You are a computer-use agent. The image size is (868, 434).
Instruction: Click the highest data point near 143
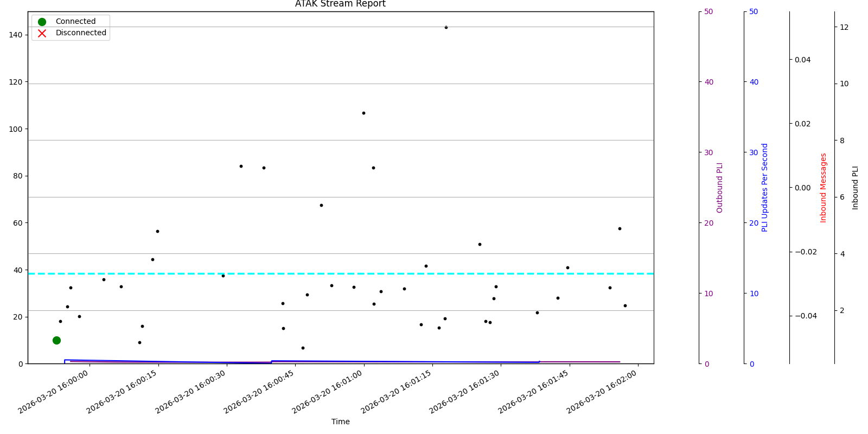click(x=446, y=27)
